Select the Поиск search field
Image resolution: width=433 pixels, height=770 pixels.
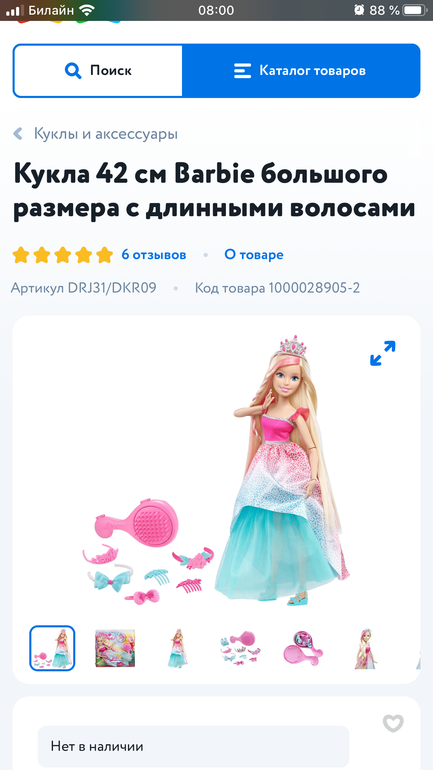(x=98, y=71)
